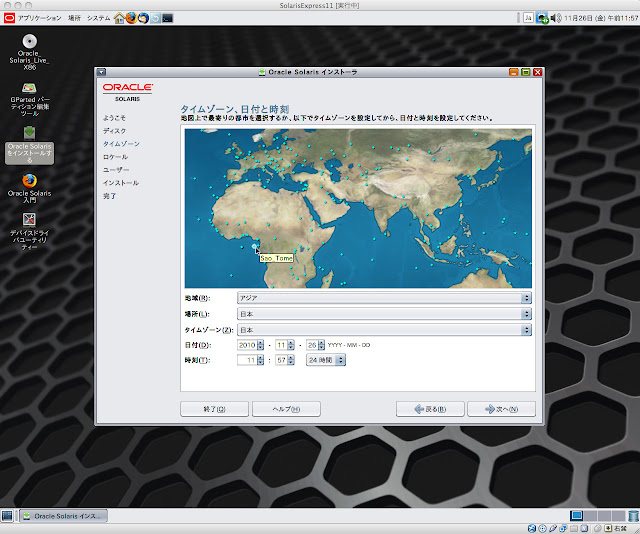Open the アプリケーション menu
640x534 pixels.
click(x=39, y=18)
